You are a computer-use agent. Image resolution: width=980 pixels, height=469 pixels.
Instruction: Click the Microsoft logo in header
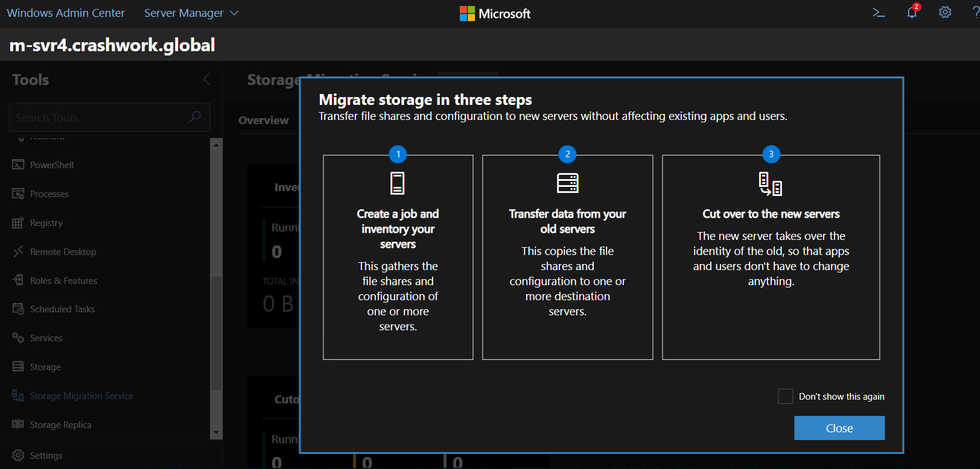(495, 13)
